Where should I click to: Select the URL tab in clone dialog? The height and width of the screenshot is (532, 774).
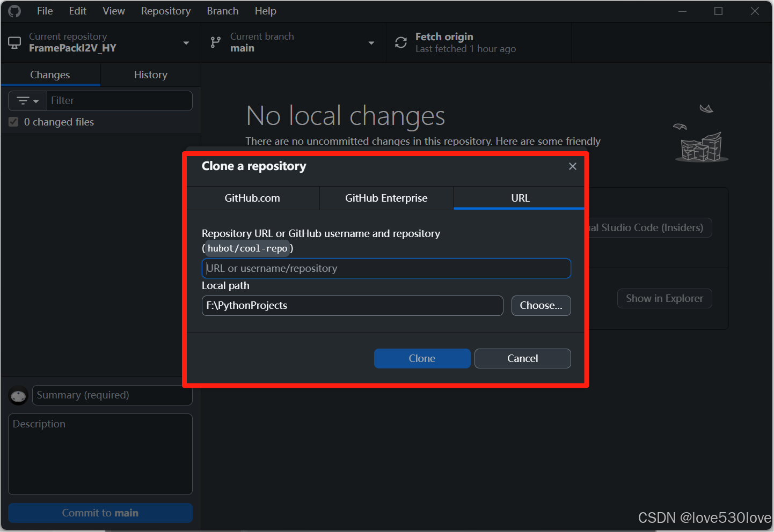coord(520,198)
